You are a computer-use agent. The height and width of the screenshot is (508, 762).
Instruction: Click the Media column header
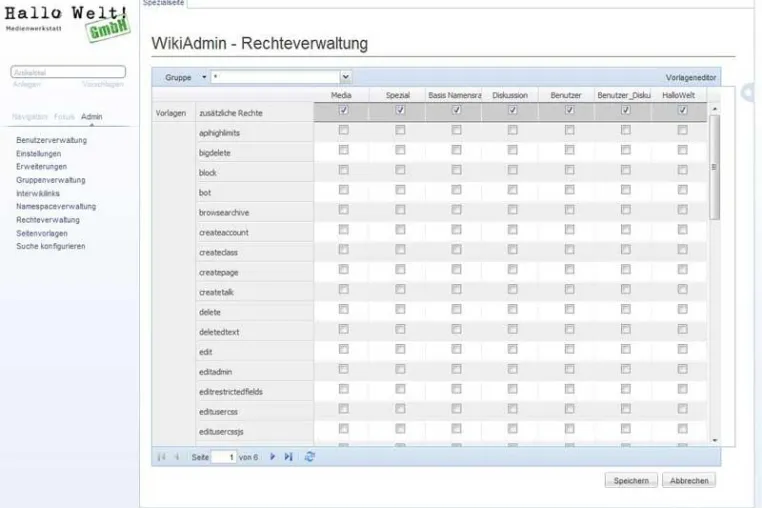341,95
